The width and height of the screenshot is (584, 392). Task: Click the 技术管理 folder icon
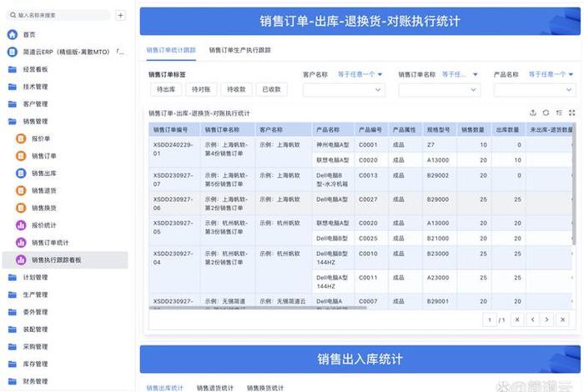[13, 87]
